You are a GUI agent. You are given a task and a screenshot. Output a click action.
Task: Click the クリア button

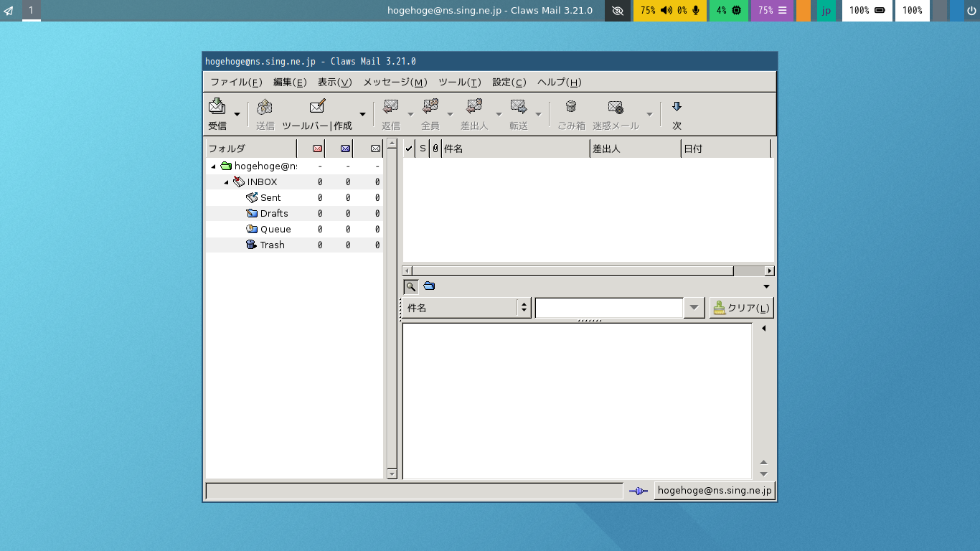742,308
